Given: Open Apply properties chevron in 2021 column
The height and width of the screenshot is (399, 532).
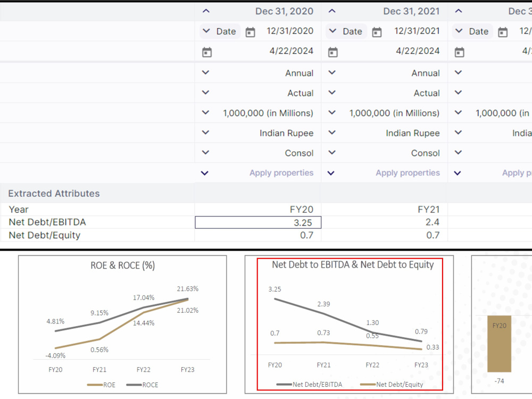Looking at the screenshot, I should click(331, 173).
